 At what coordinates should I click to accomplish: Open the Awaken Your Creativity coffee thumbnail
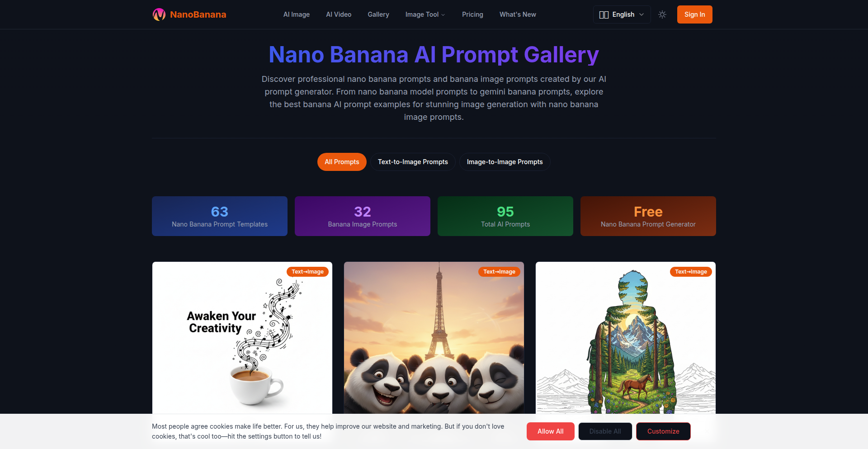(x=242, y=338)
